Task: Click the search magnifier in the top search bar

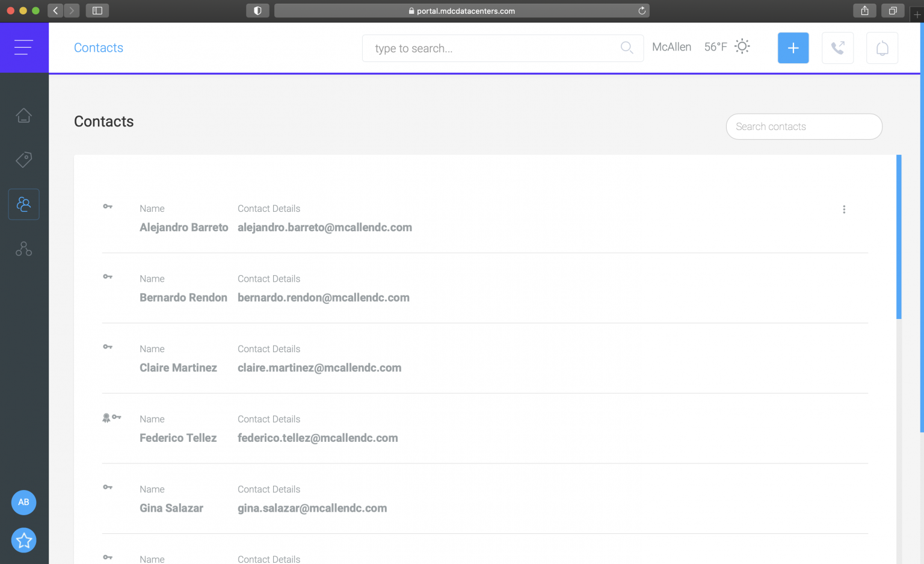Action: coord(627,48)
